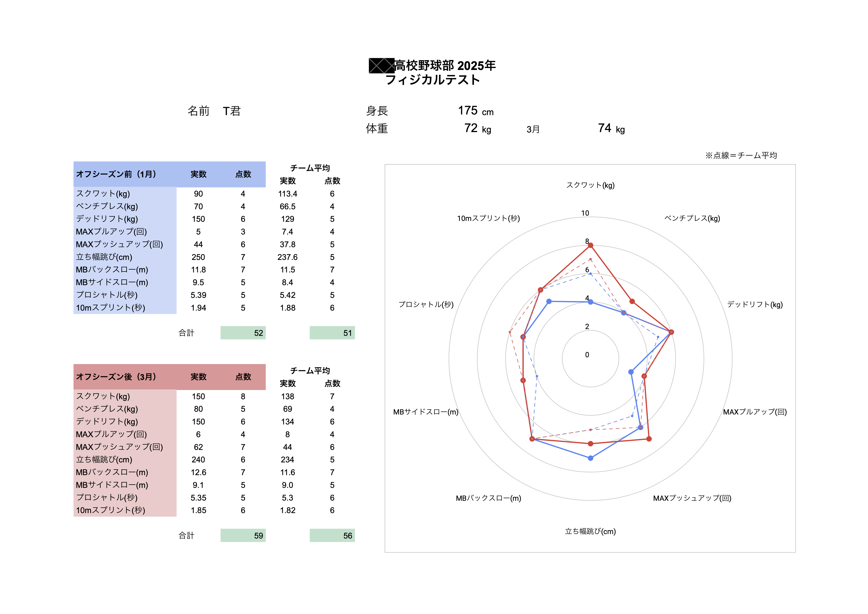Click the radar chart center label 0
This screenshot has height=614, width=868.
tap(587, 355)
